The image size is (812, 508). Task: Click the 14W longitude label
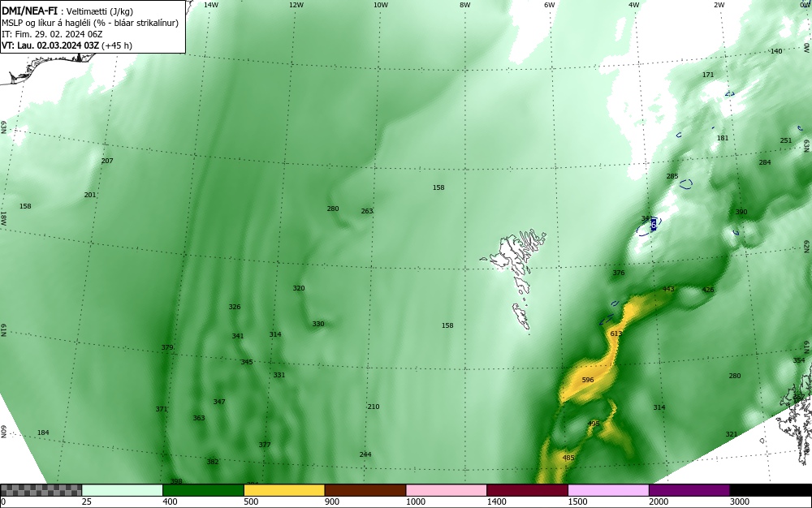click(211, 5)
